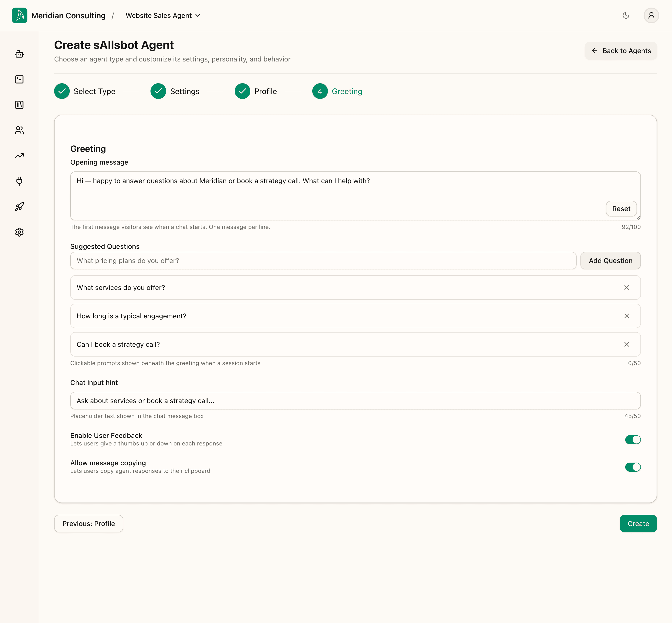Click the Profile step checkmark
672x623 pixels.
point(243,91)
